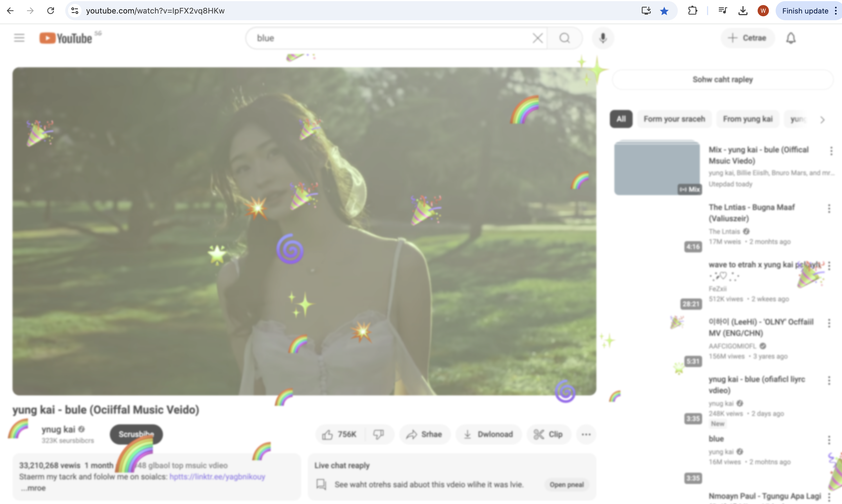Click the voice search microphone icon
Screen dimensions: 842x504
click(x=603, y=38)
